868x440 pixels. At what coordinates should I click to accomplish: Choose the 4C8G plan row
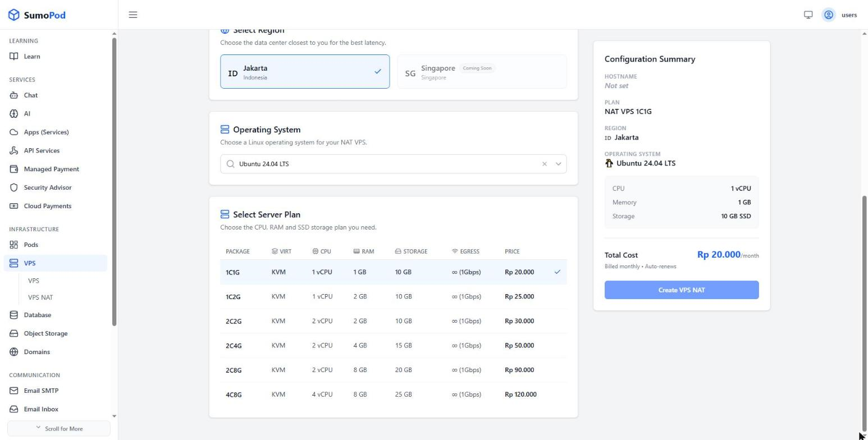pyautogui.click(x=394, y=395)
